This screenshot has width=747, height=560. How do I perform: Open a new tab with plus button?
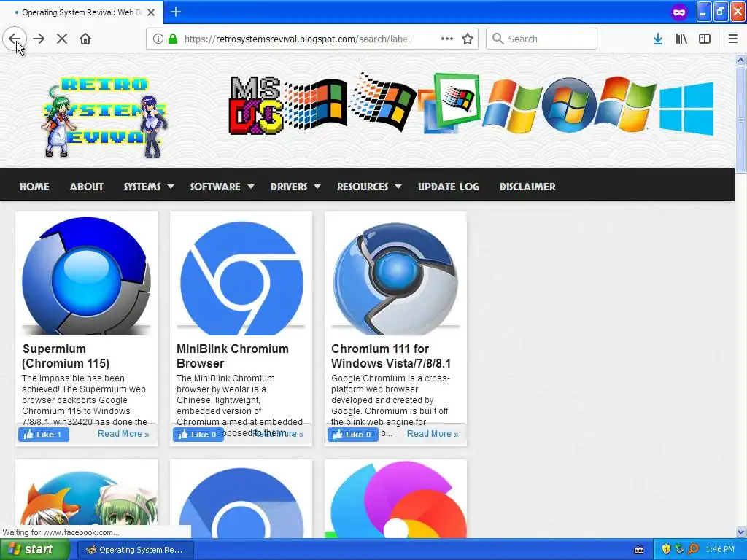click(175, 12)
